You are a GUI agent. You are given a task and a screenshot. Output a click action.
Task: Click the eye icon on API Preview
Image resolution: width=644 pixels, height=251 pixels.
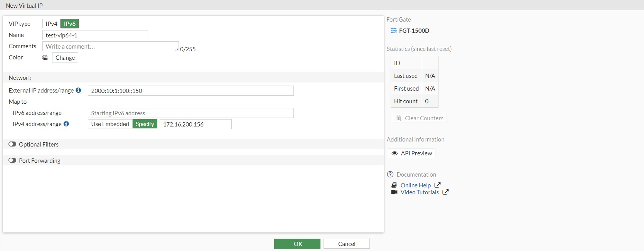coord(394,153)
